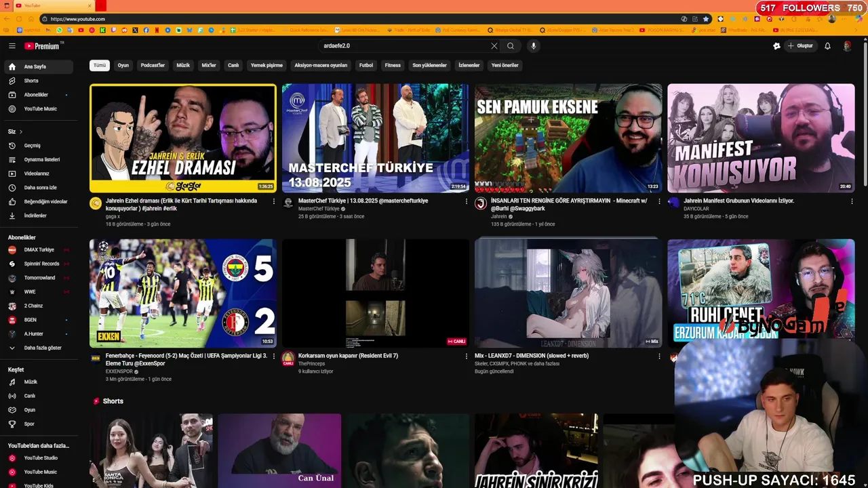This screenshot has width=868, height=488.
Task: Select the Fitness filter chip
Action: (393, 66)
